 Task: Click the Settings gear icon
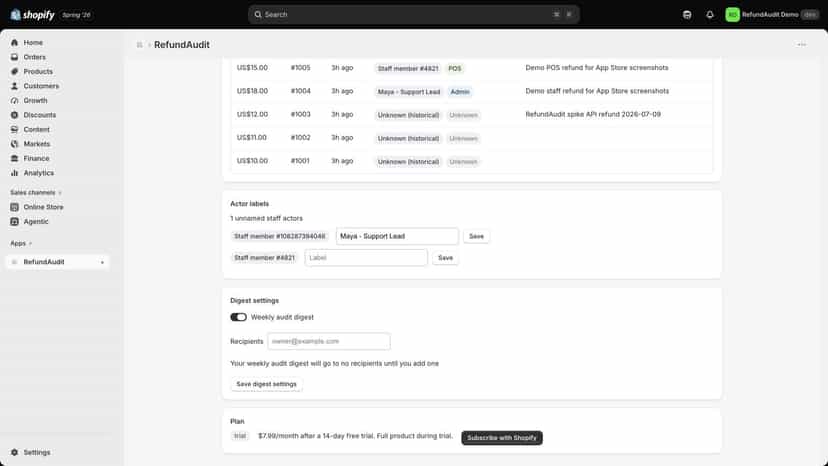[14, 452]
